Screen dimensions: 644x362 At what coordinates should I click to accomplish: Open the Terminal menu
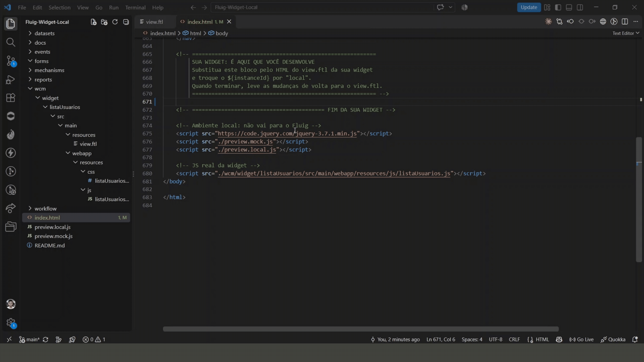tap(135, 7)
